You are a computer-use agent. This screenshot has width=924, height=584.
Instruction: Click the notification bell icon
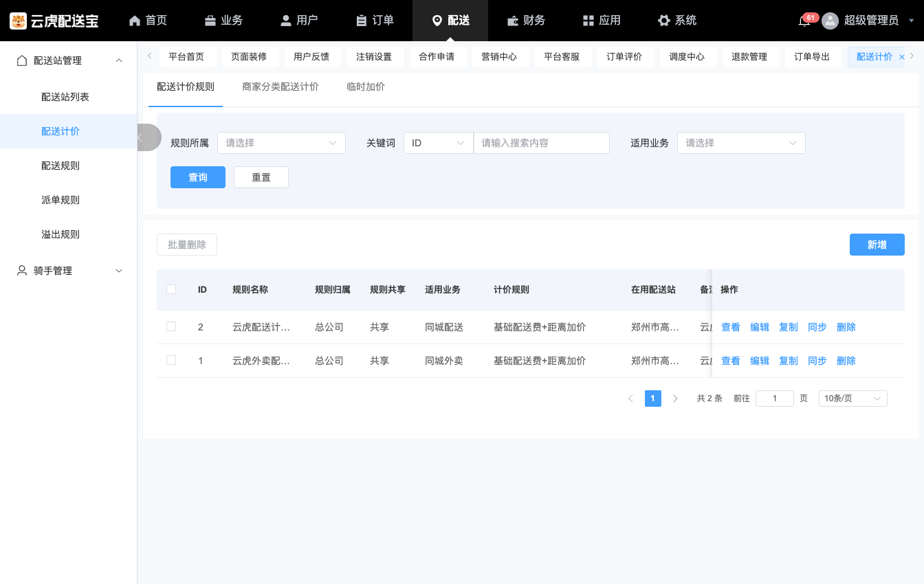[804, 21]
